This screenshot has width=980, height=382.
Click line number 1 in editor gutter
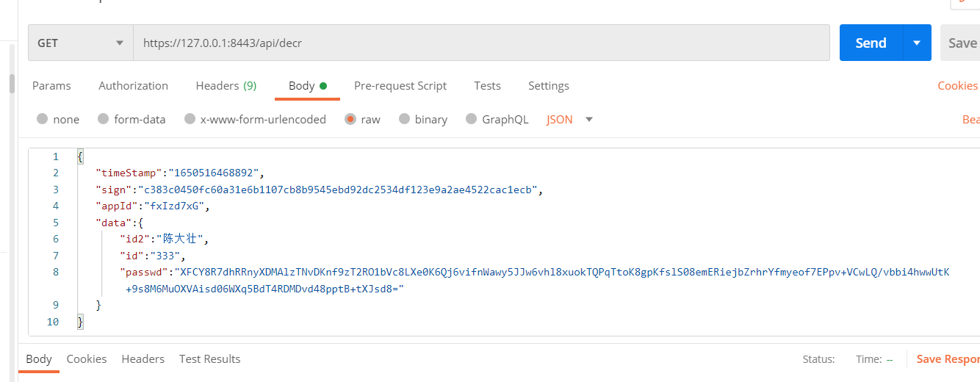55,156
